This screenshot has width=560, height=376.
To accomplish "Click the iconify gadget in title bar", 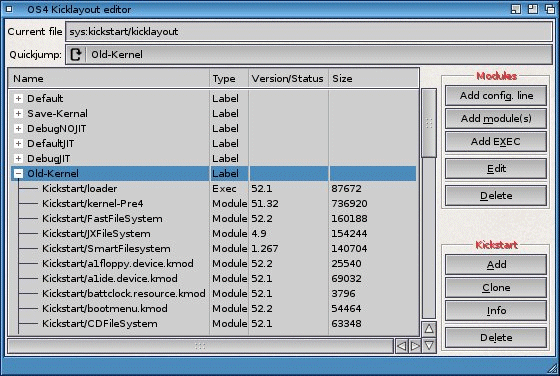I will (516, 9).
